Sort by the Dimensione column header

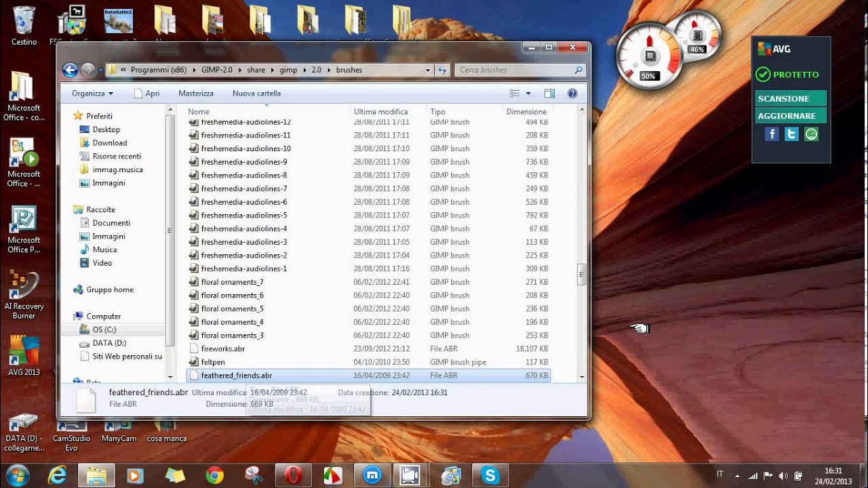(527, 111)
